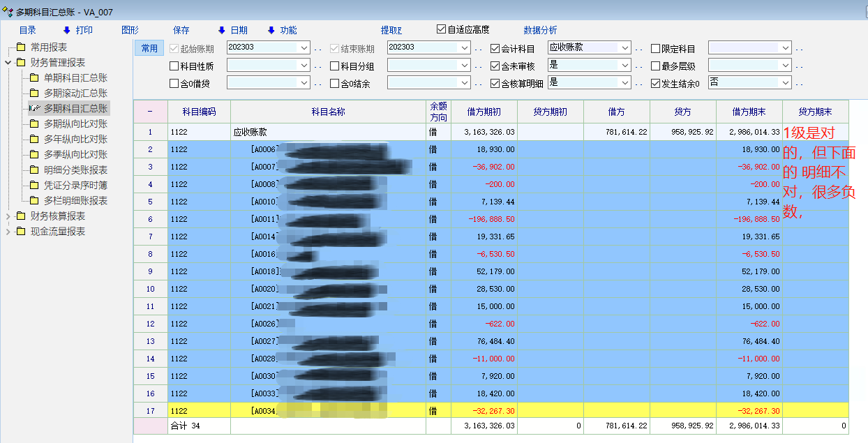Click the 功能 function arrow icon

coord(271,30)
